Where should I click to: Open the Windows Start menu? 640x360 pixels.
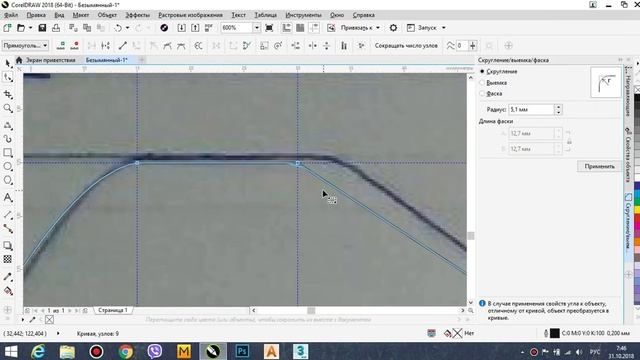(11, 351)
